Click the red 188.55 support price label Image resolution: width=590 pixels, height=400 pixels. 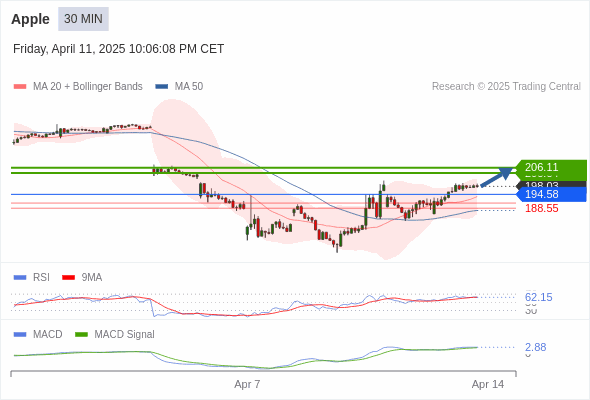coord(541,208)
